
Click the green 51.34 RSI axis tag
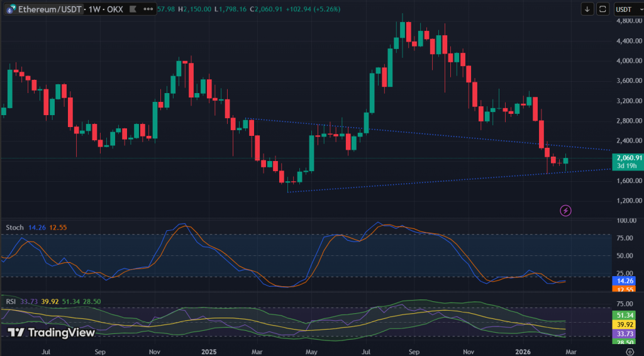click(x=626, y=314)
